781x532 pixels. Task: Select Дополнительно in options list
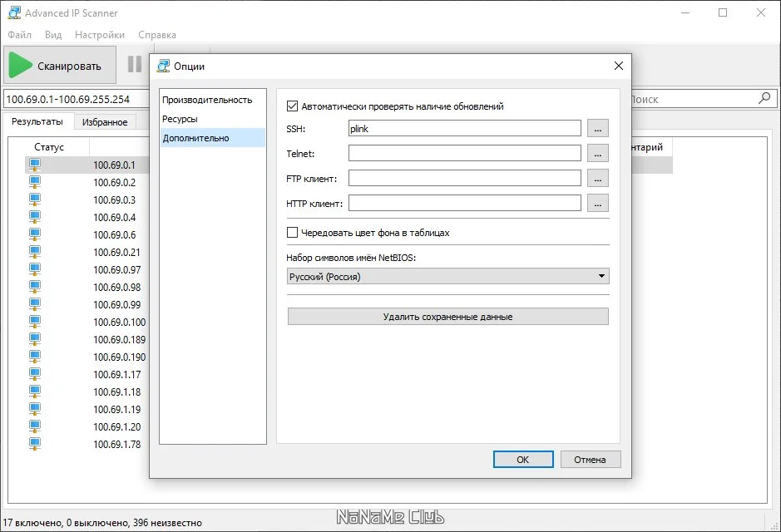click(212, 138)
